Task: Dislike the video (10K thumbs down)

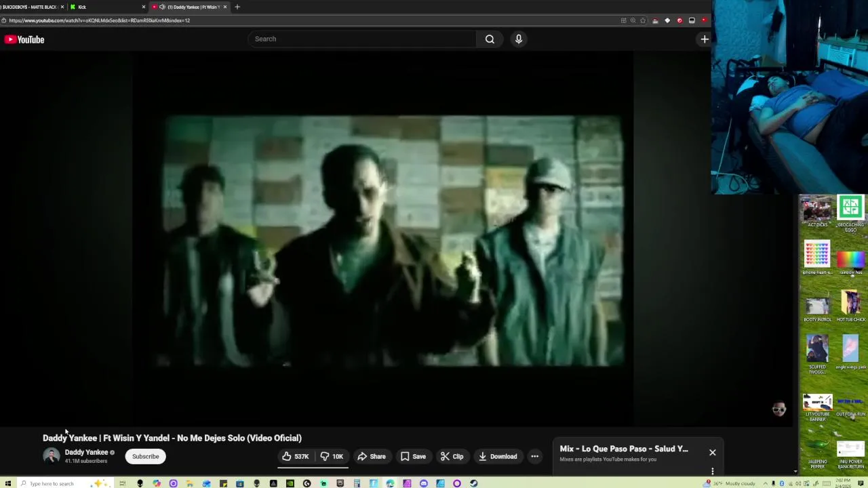Action: pyautogui.click(x=332, y=456)
